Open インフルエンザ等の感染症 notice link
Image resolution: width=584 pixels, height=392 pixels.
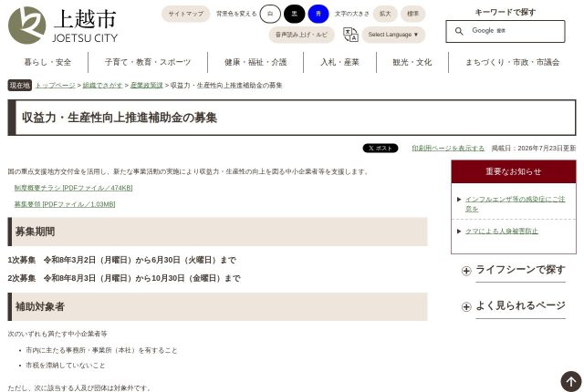(x=515, y=204)
